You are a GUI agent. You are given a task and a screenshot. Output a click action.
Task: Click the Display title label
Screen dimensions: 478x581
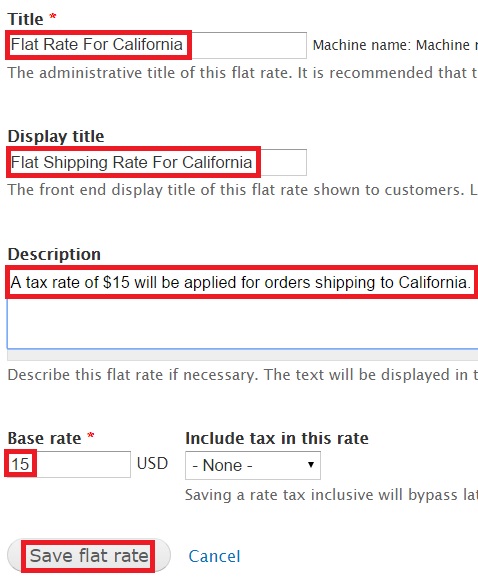click(56, 136)
